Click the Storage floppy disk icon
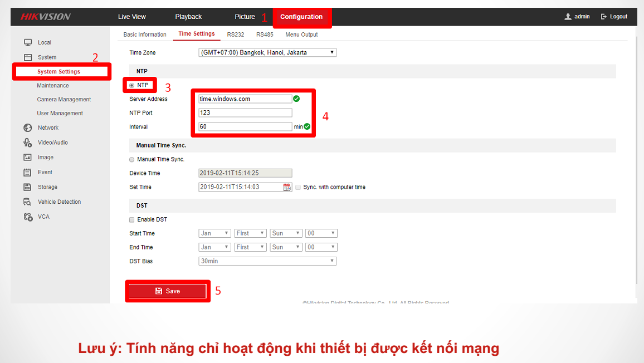Image resolution: width=644 pixels, height=363 pixels. pos(27,187)
